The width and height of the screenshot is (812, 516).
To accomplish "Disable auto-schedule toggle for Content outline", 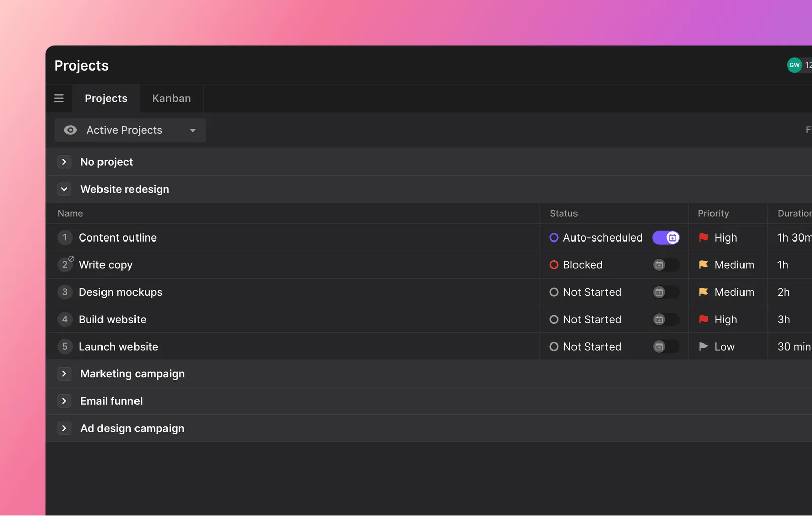I will coord(665,237).
